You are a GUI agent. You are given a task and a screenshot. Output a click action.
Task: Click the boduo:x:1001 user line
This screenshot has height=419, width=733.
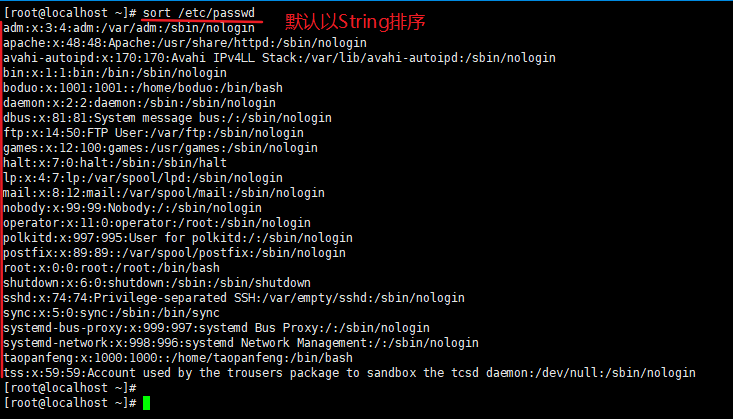pyautogui.click(x=143, y=88)
